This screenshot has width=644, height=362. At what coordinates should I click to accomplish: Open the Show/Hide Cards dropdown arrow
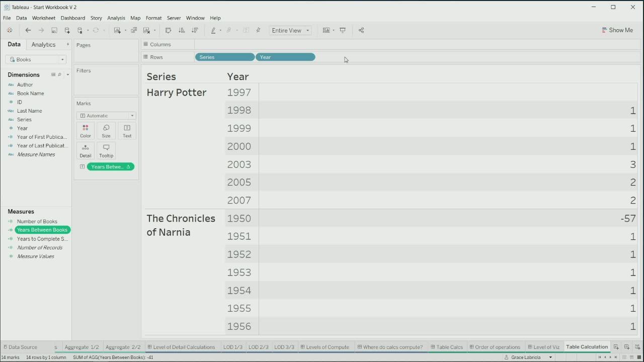(333, 31)
